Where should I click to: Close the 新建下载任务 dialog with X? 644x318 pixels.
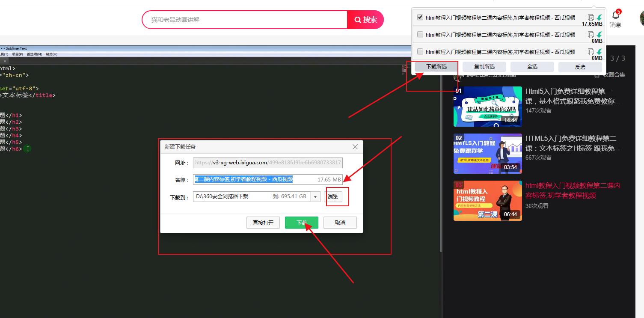355,147
